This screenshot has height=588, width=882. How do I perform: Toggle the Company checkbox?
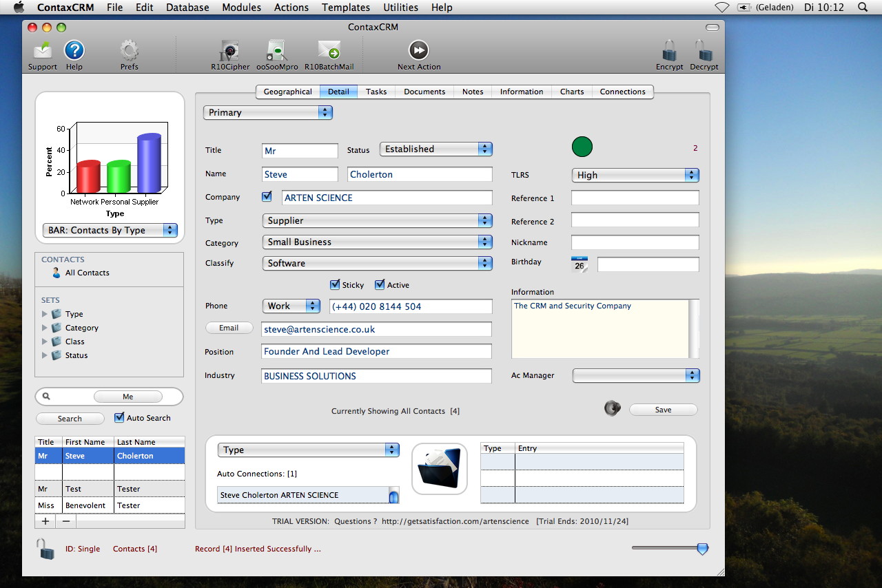(x=267, y=196)
